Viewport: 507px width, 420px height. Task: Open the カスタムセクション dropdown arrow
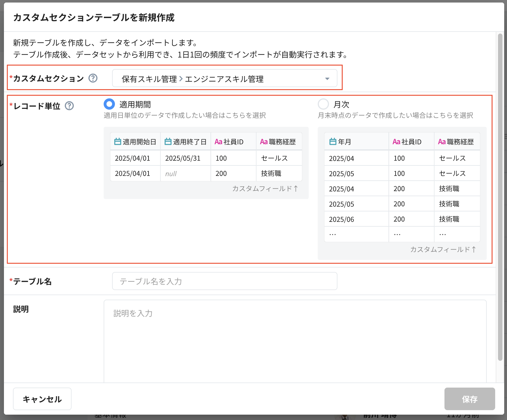tap(327, 79)
